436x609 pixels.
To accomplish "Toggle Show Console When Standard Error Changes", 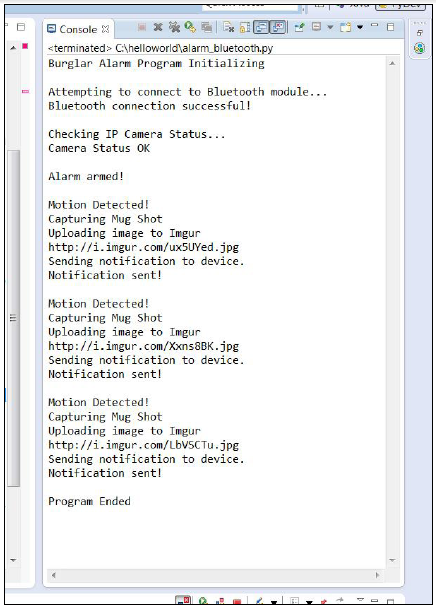I will coord(278,27).
